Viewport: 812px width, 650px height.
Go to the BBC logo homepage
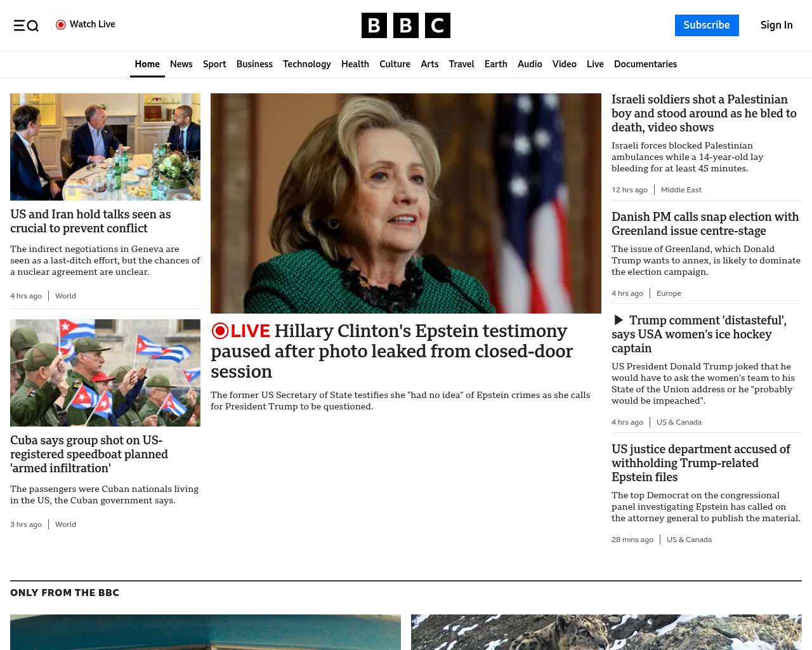point(406,25)
